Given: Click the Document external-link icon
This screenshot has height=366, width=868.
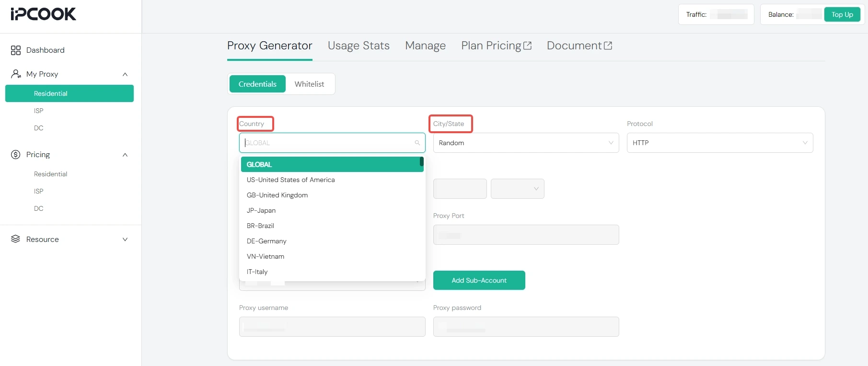Looking at the screenshot, I should 608,46.
